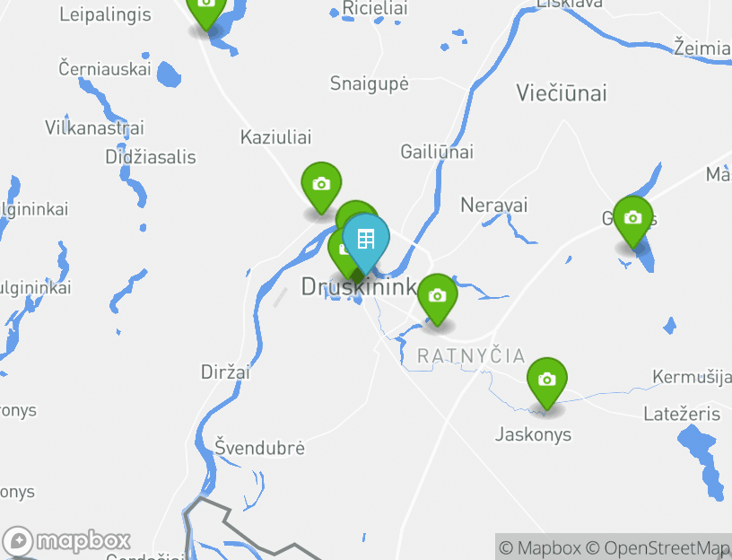
Task: Click the Druskininkai city label
Action: tap(359, 287)
